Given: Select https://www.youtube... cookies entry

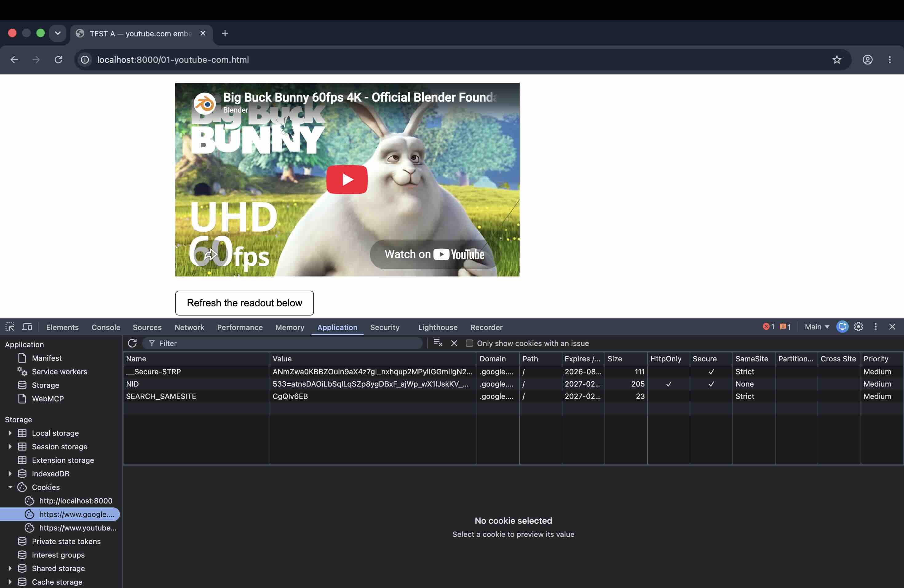Looking at the screenshot, I should click(77, 528).
